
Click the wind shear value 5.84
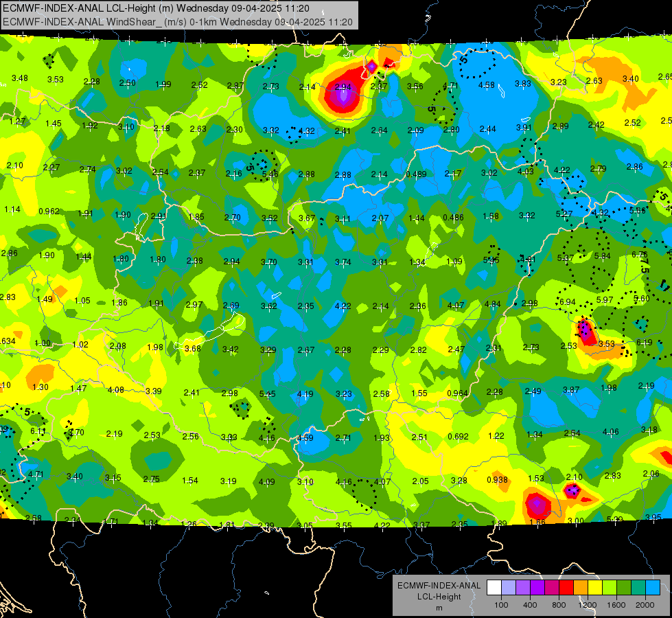[x=602, y=256]
